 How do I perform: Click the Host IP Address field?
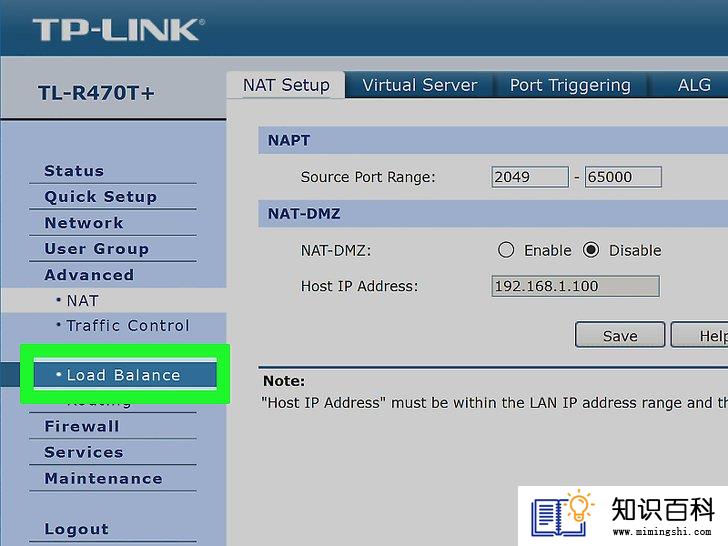tap(575, 286)
